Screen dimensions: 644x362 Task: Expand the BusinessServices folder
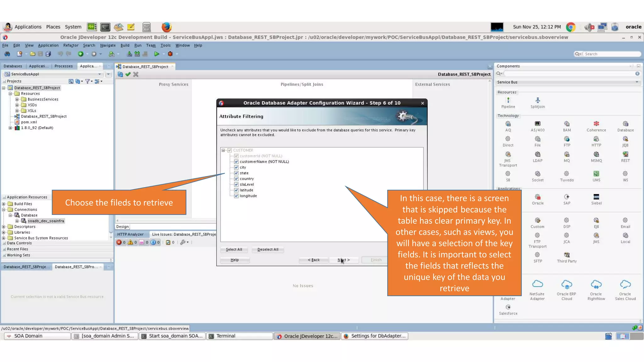tap(17, 99)
